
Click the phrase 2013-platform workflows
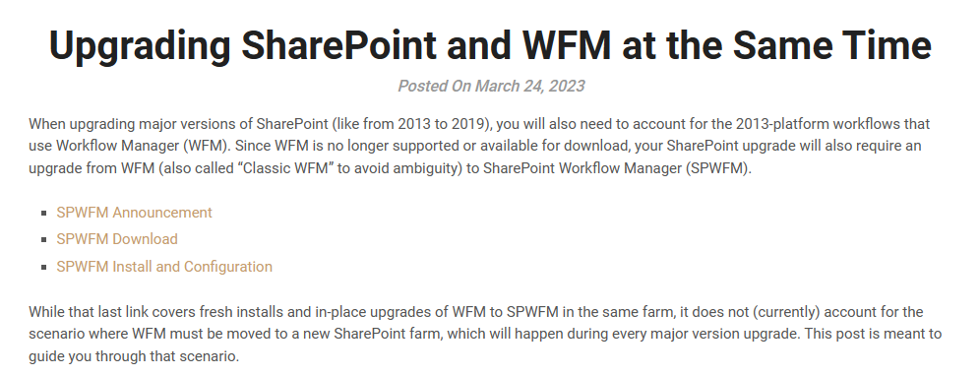click(x=816, y=124)
